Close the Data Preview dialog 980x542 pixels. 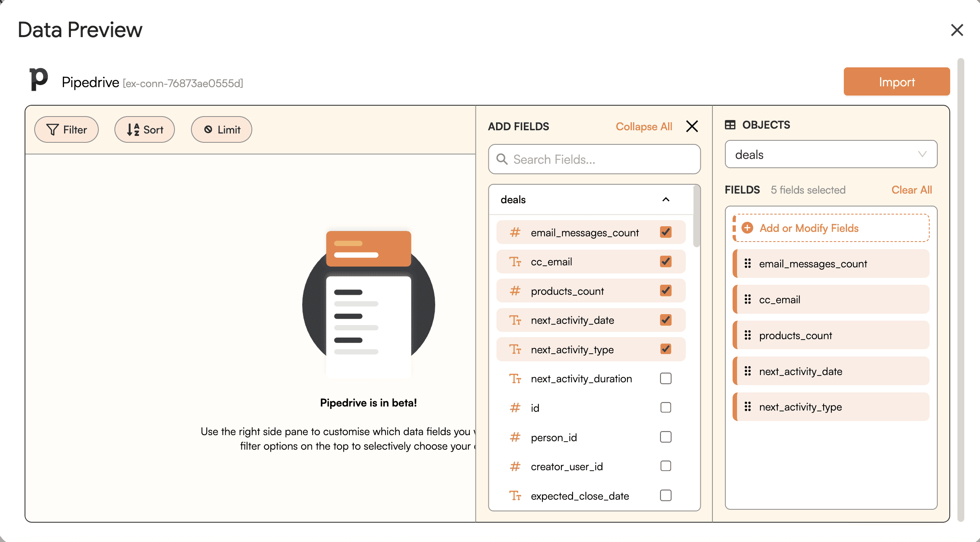[957, 30]
